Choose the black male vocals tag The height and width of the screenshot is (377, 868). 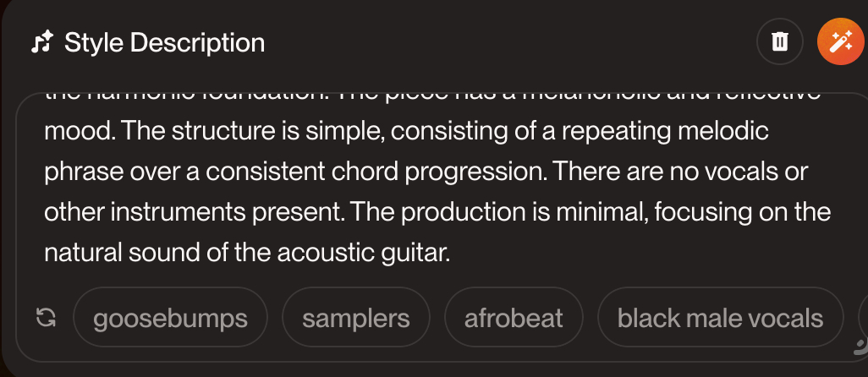tap(720, 318)
